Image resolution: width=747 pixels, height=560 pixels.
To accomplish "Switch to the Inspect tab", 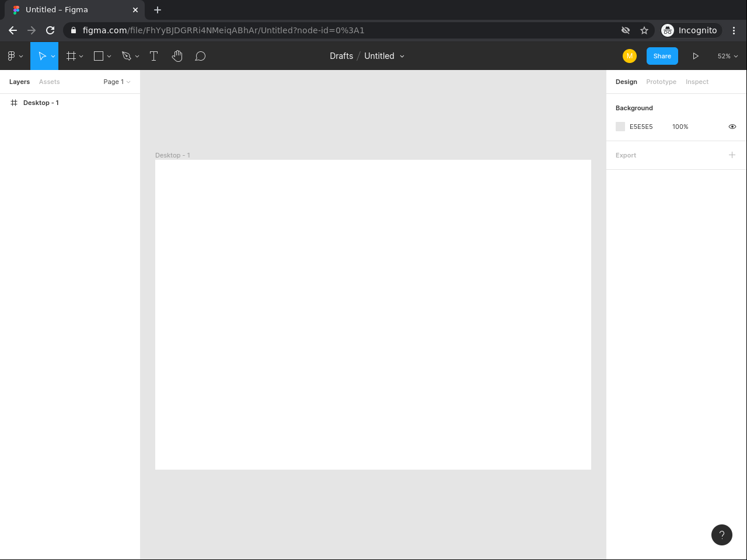I will pyautogui.click(x=697, y=82).
